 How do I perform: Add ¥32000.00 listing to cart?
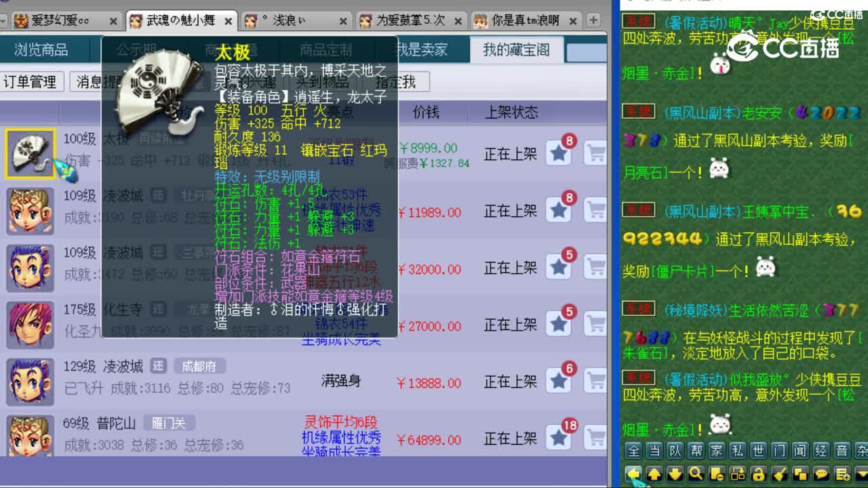point(595,267)
